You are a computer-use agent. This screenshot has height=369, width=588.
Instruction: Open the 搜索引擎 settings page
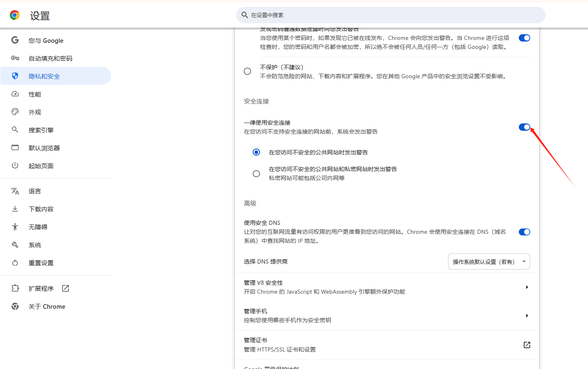coord(56,130)
